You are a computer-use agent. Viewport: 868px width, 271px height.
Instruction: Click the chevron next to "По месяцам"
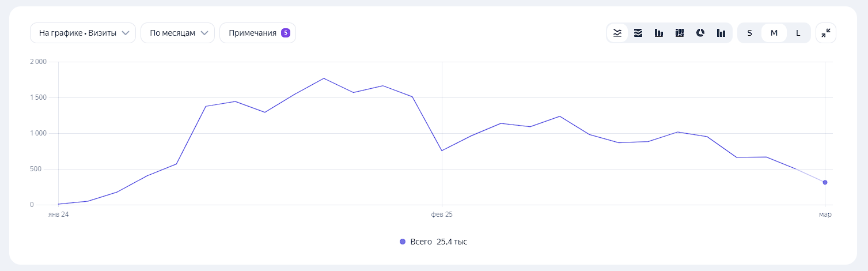point(204,33)
